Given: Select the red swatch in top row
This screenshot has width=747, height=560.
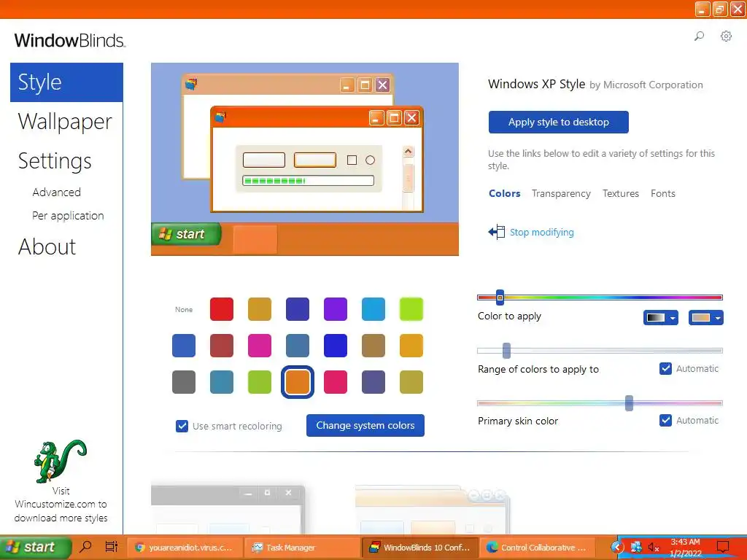Looking at the screenshot, I should (222, 309).
